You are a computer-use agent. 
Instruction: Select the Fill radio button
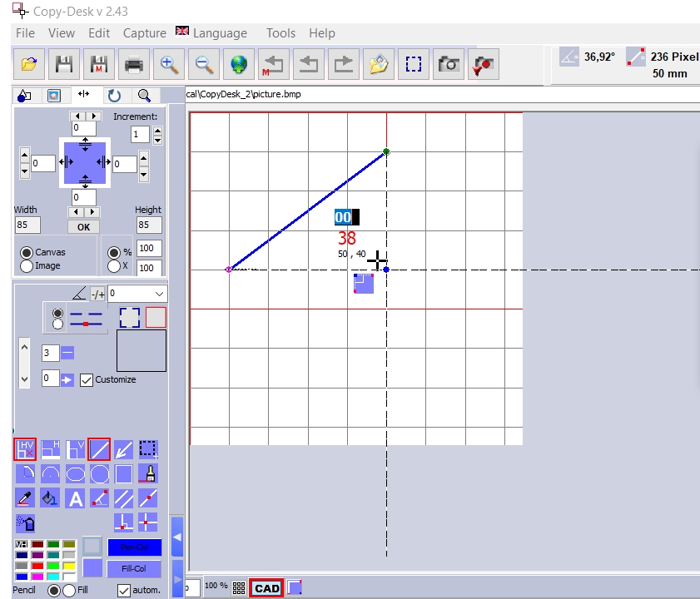(69, 591)
